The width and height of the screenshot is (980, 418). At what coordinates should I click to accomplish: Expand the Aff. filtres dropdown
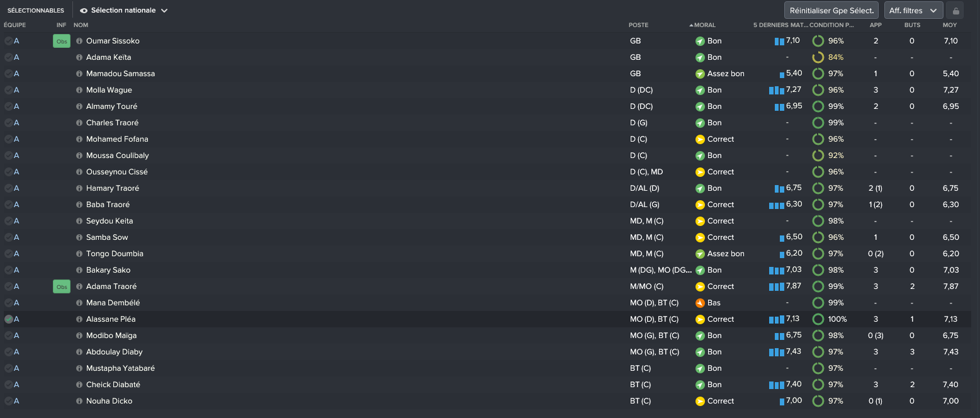[914, 11]
